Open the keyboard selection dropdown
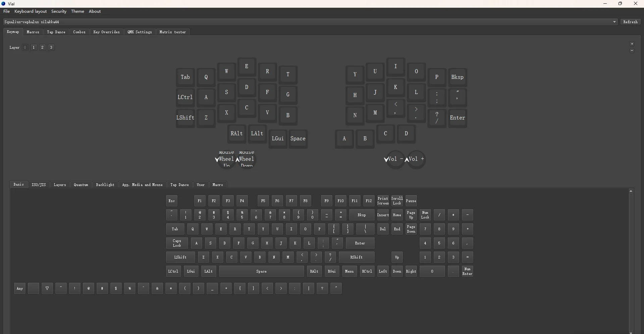Viewport: 644px width, 334px height. click(x=614, y=21)
